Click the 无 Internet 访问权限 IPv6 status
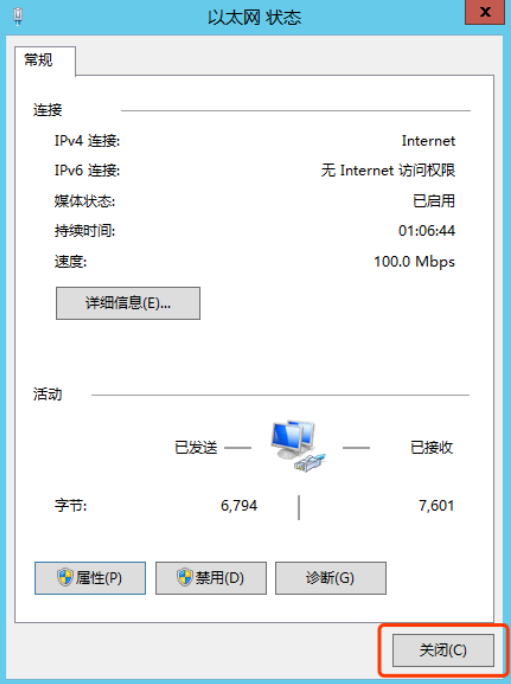Viewport: 511px width, 684px height. tap(388, 170)
